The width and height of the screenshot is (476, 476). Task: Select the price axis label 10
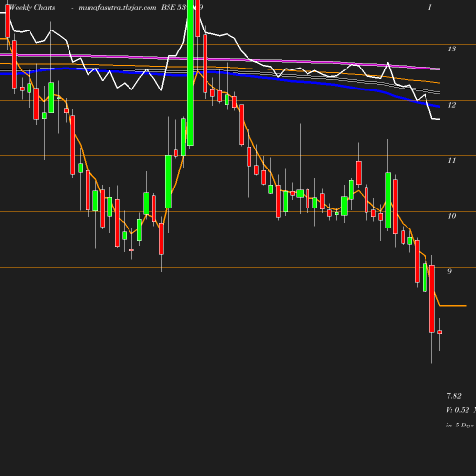pyautogui.click(x=452, y=216)
